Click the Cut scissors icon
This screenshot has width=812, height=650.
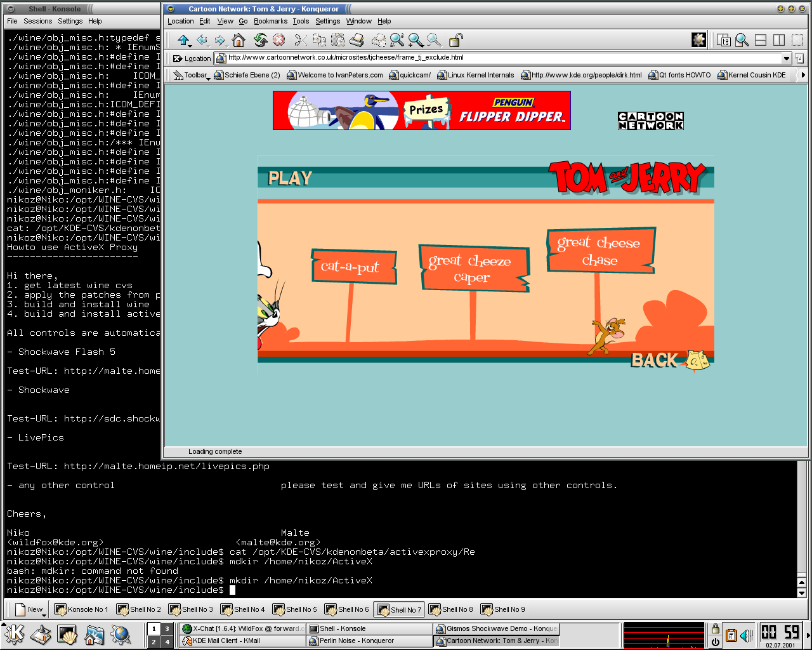click(301, 41)
